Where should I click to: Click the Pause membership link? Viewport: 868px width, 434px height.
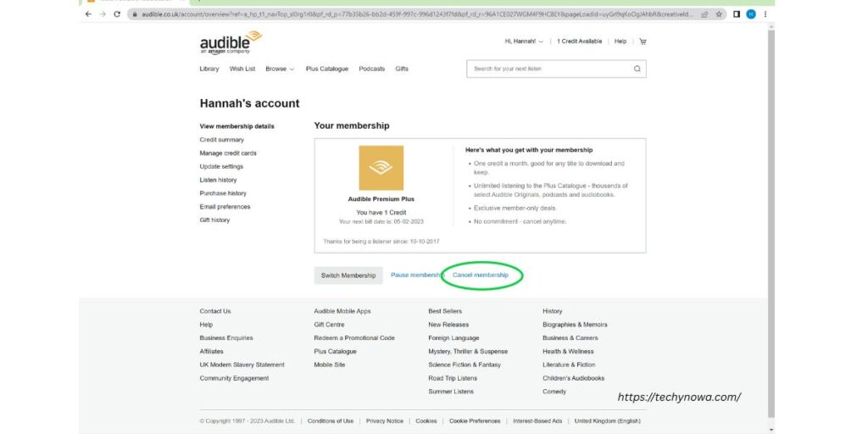415,275
